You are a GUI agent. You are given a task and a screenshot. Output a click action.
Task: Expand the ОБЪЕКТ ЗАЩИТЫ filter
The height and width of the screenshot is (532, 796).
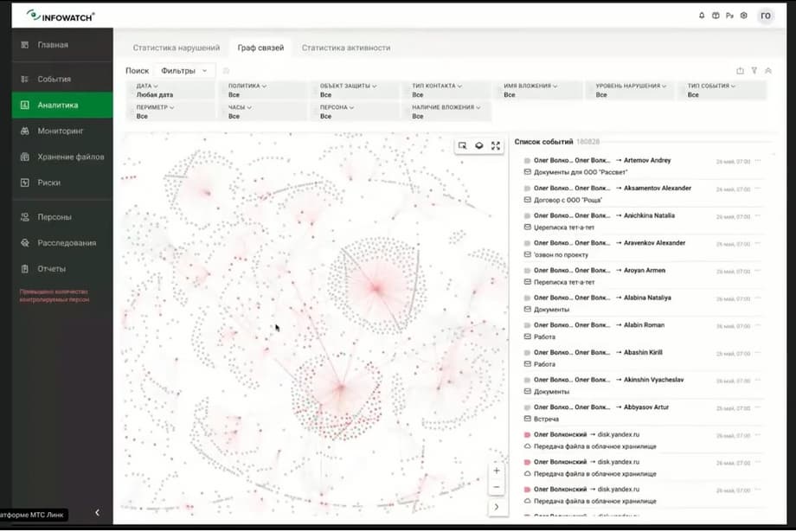click(355, 90)
